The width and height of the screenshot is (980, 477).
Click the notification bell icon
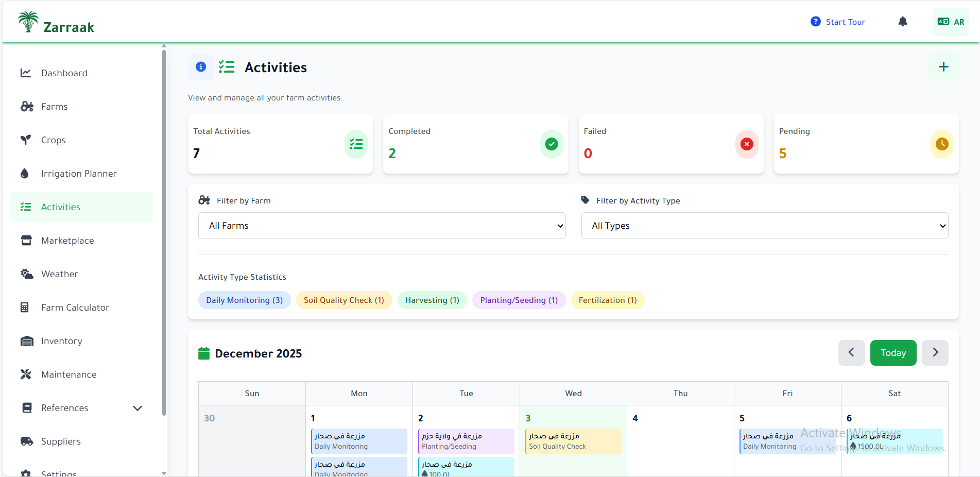point(902,22)
